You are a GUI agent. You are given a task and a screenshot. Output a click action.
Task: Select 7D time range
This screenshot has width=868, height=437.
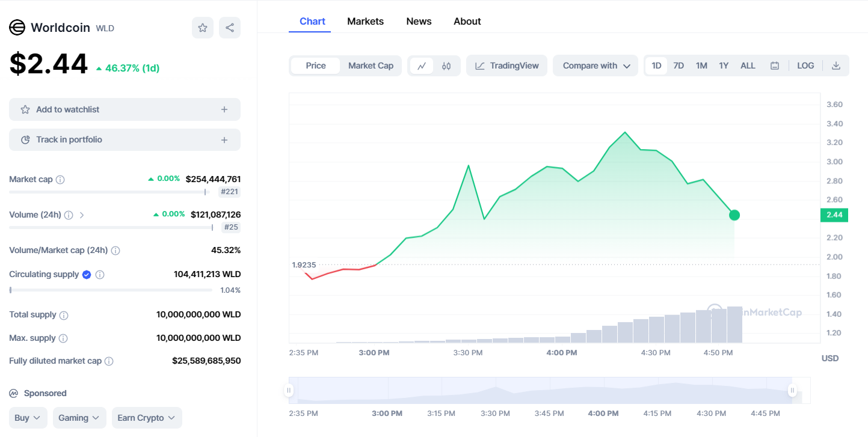pos(679,66)
